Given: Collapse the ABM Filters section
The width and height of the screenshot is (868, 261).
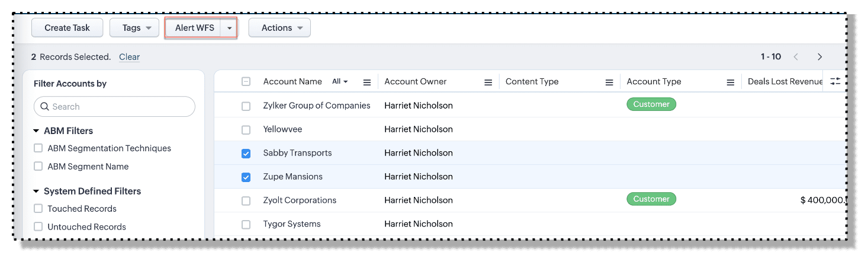Looking at the screenshot, I should (37, 131).
